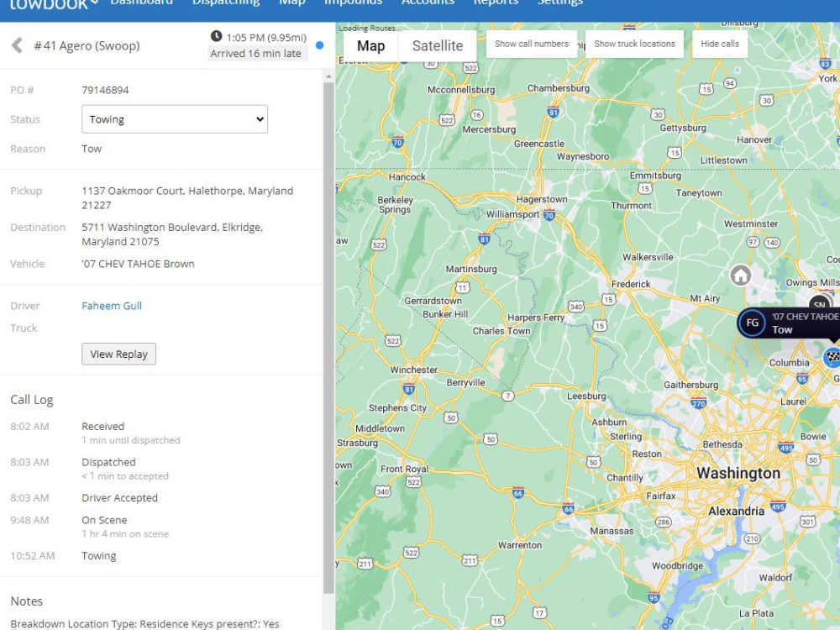Click vehicle text '07 CHEV TAHOE Brown

[x=138, y=264]
